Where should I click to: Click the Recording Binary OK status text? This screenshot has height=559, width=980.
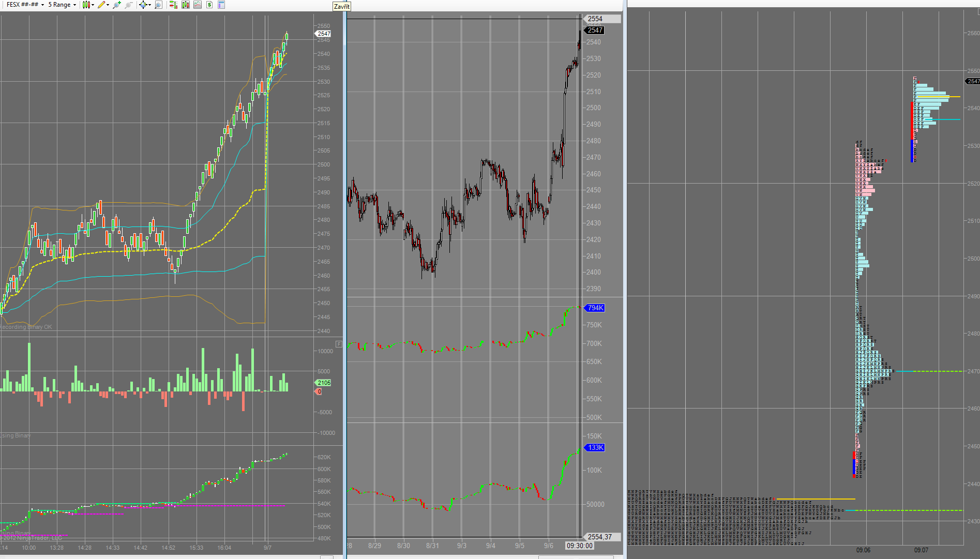[x=26, y=327]
